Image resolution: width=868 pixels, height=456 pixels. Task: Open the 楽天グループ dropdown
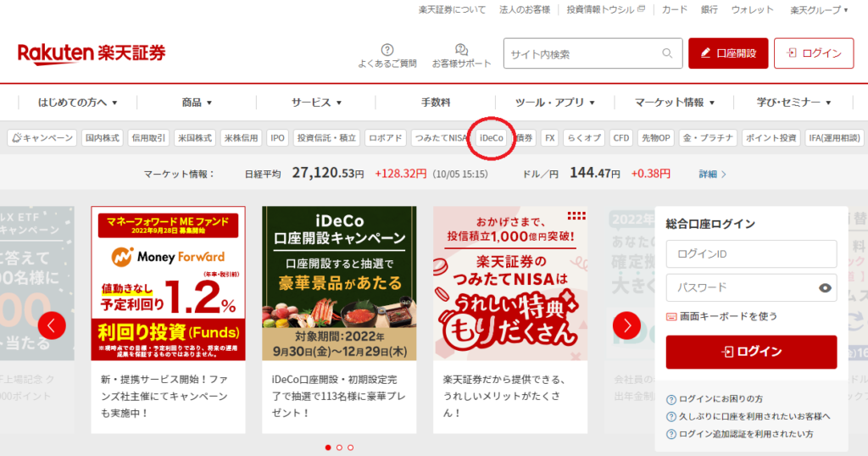(819, 10)
